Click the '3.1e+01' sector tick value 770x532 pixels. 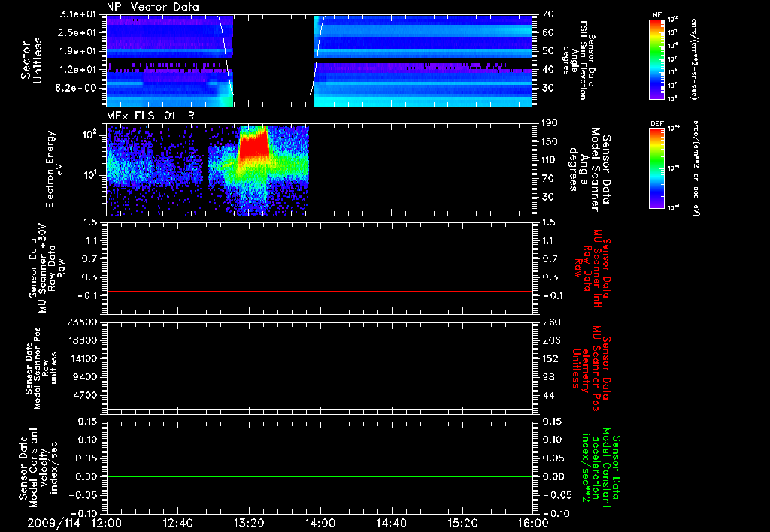pos(78,14)
